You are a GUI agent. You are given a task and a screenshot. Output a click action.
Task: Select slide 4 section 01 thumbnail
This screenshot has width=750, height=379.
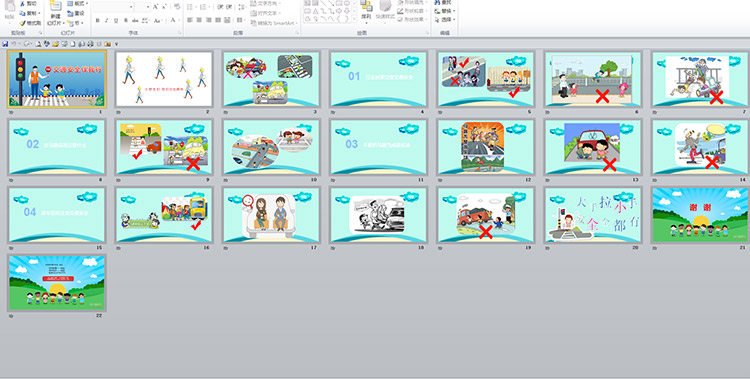378,79
